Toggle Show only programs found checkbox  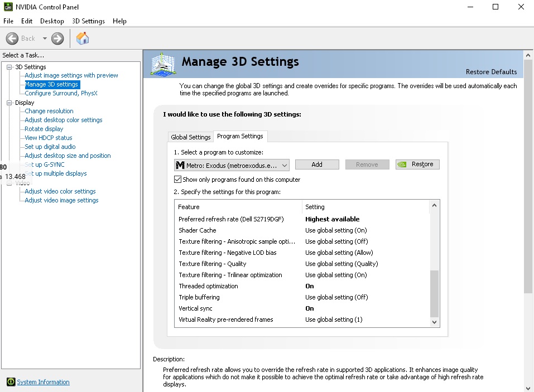(x=178, y=180)
